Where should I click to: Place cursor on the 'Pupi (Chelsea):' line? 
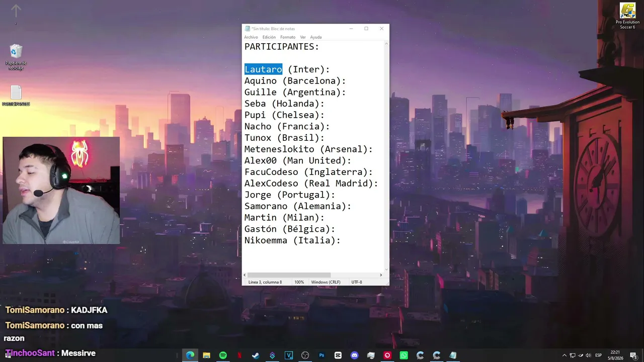(x=284, y=115)
